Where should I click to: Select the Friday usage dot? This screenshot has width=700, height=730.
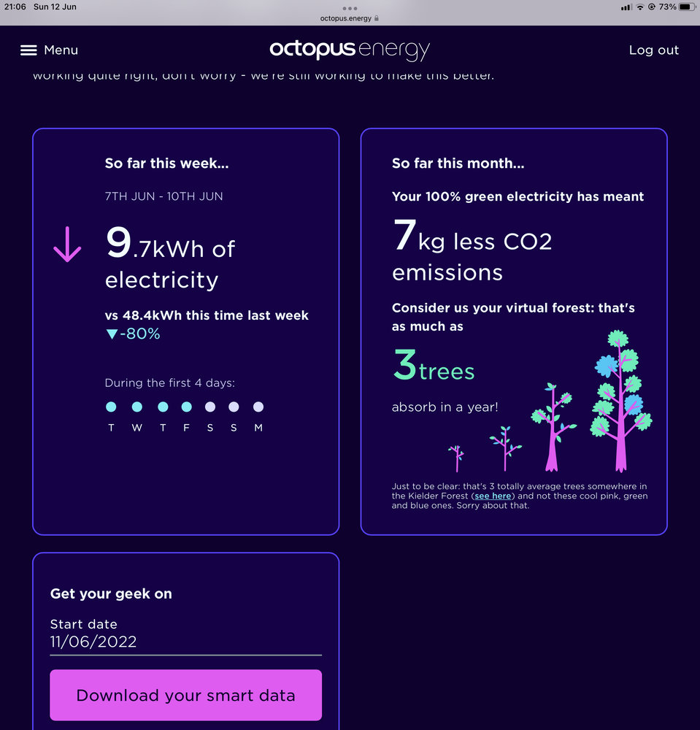(x=186, y=407)
